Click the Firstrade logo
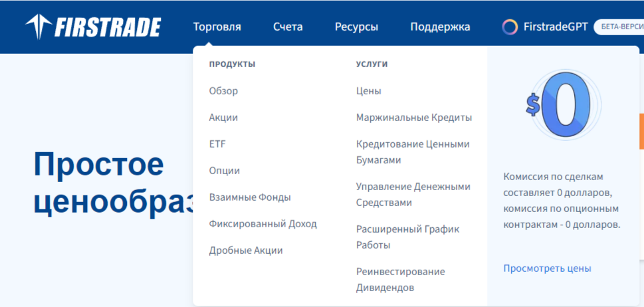The height and width of the screenshot is (307, 644). (x=93, y=27)
